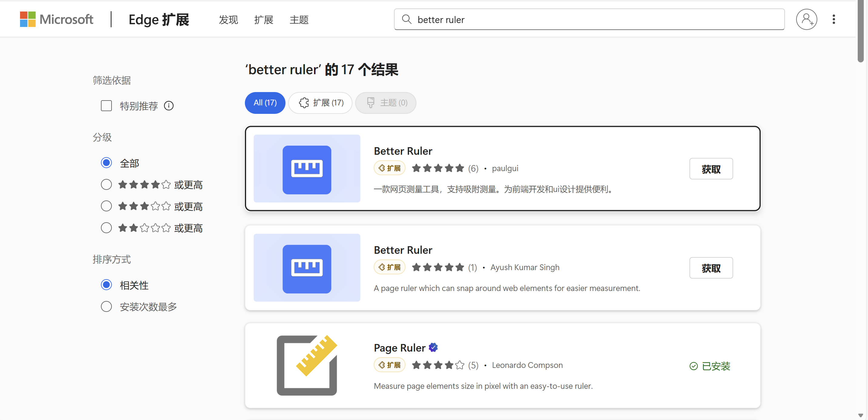
Task: Click star rating of Ayush Kumar Singh's extension
Action: click(438, 267)
